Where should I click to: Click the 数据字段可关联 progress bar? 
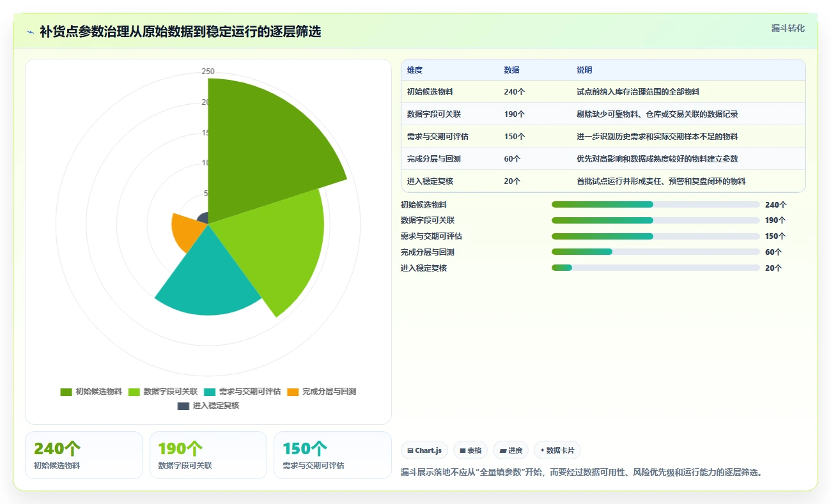click(655, 220)
